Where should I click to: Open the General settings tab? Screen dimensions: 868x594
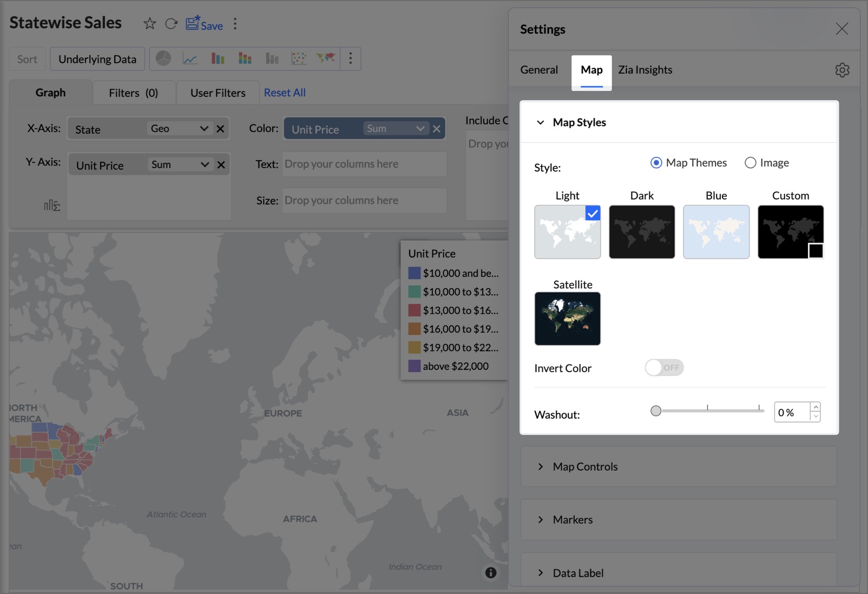point(538,70)
